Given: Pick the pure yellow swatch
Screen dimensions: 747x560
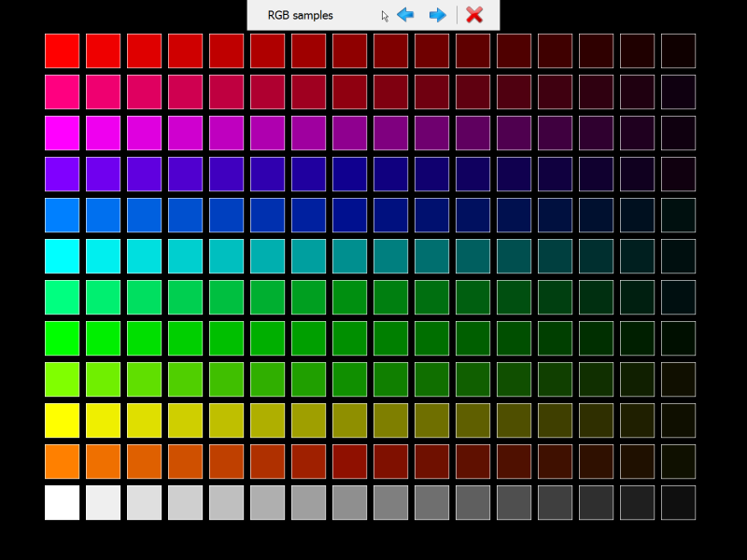Looking at the screenshot, I should click(62, 421).
